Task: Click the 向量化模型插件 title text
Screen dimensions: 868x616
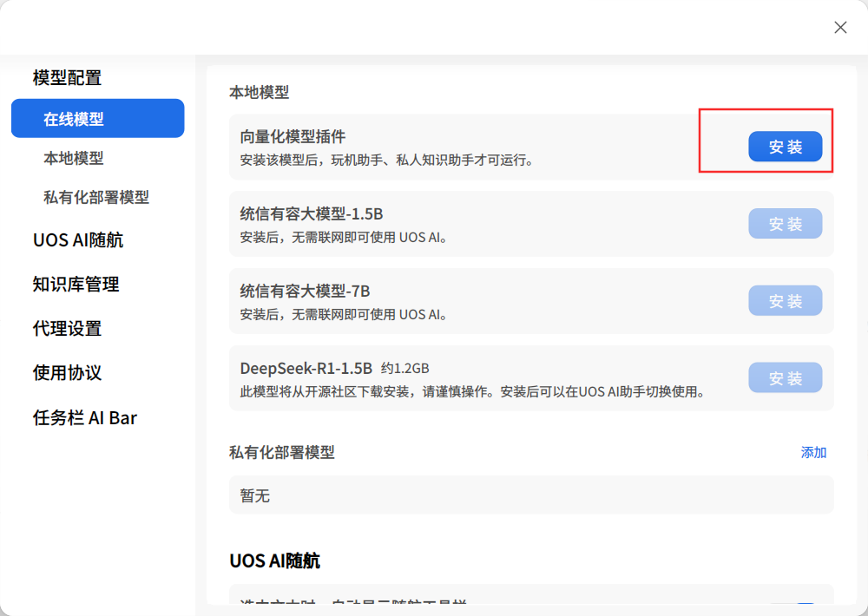Action: [x=293, y=137]
